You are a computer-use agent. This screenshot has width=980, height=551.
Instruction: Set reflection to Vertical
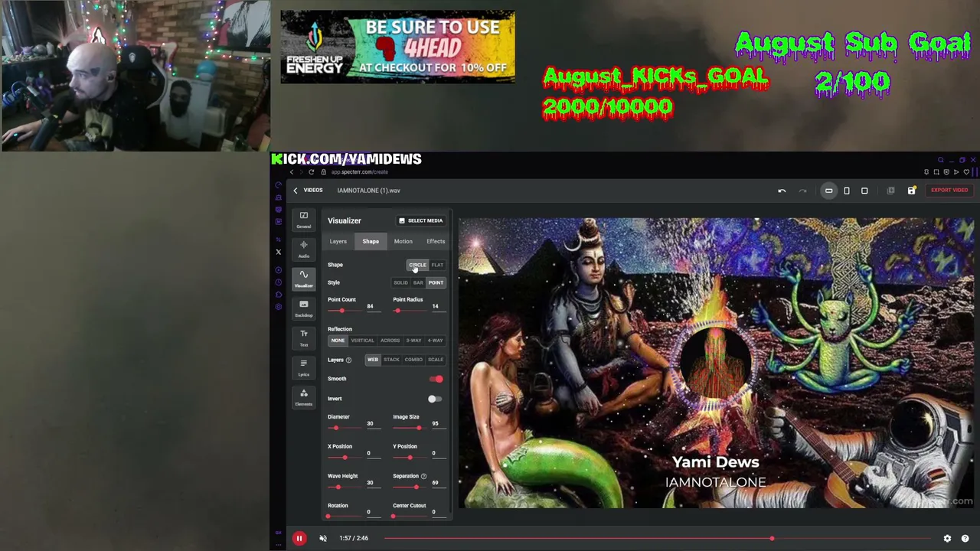pos(362,341)
